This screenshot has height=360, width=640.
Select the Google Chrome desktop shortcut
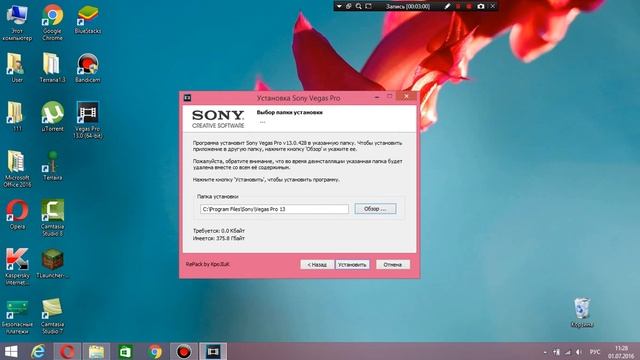coord(53,22)
